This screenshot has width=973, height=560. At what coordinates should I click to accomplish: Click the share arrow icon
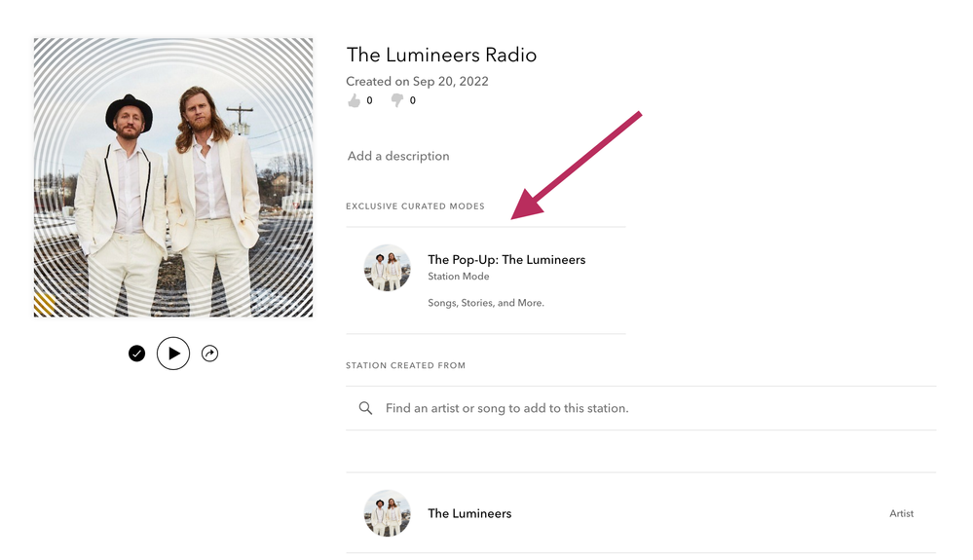click(209, 354)
